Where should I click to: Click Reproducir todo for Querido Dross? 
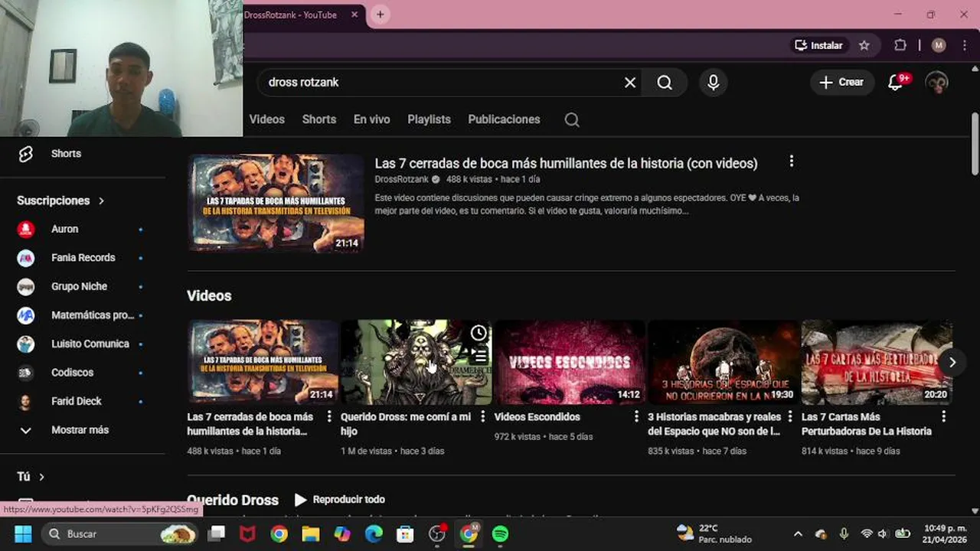coord(340,500)
